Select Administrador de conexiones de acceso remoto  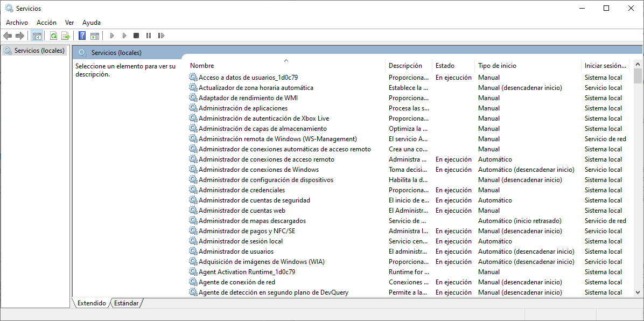pyautogui.click(x=267, y=159)
